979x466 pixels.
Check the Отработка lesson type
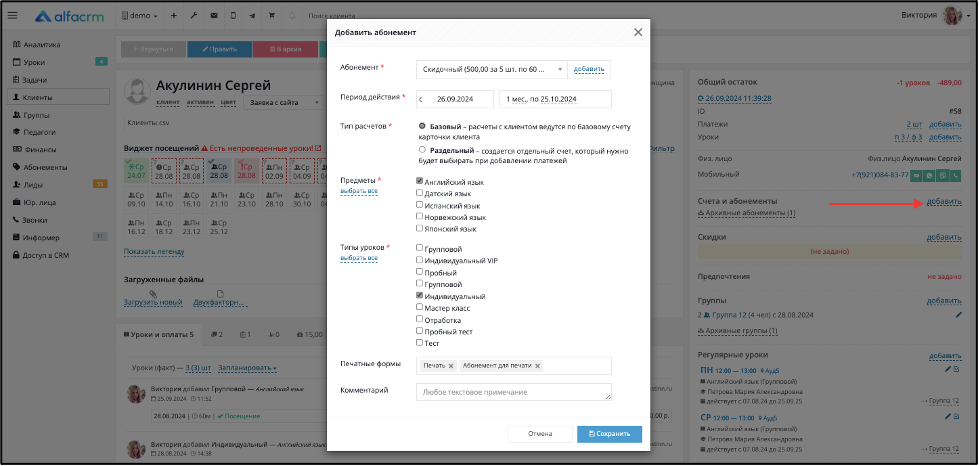click(420, 319)
